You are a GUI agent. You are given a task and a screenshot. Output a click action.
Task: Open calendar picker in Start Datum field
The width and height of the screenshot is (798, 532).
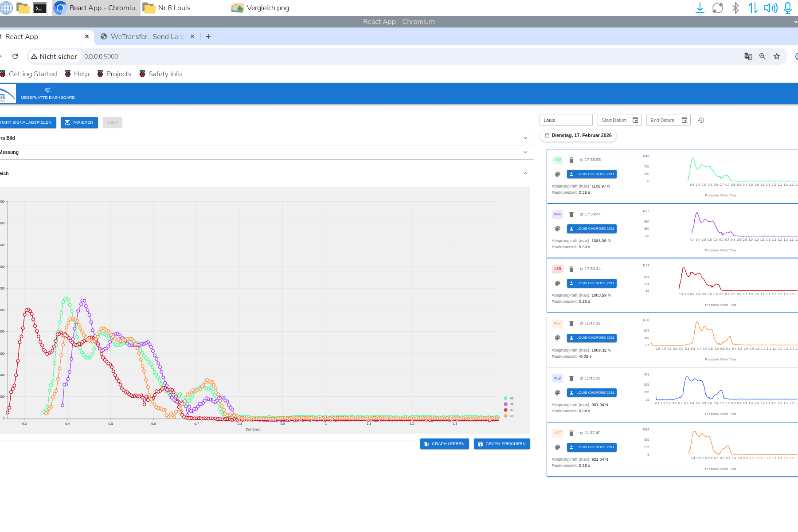(x=635, y=120)
